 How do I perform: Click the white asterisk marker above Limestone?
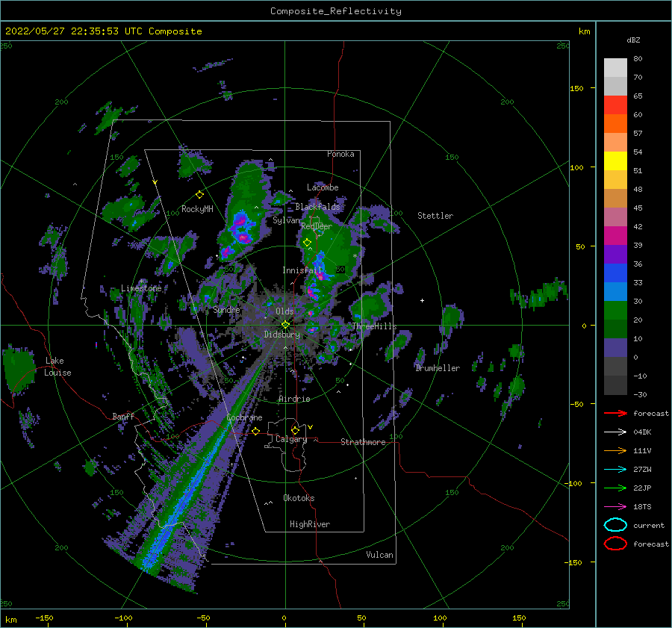click(141, 282)
